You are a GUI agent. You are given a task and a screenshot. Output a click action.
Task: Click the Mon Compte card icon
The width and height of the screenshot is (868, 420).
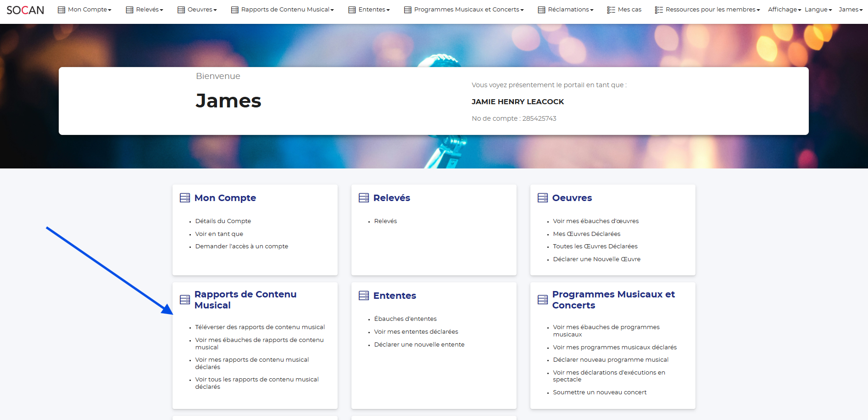185,198
